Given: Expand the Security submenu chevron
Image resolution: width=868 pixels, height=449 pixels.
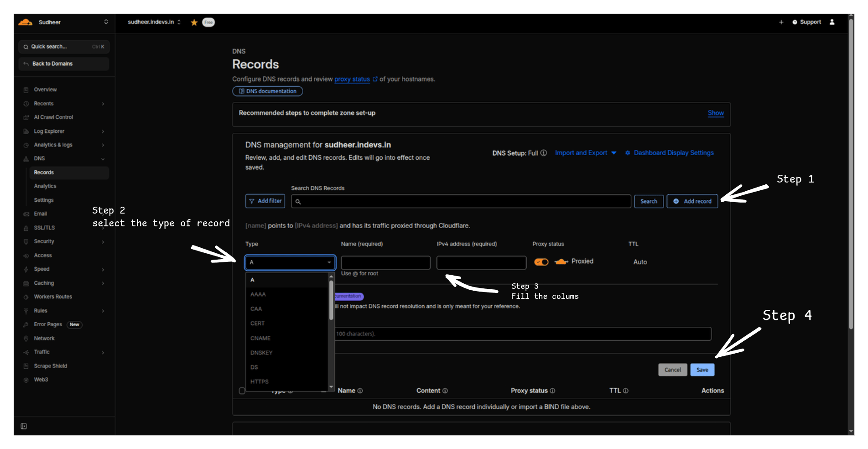Looking at the screenshot, I should coord(103,242).
